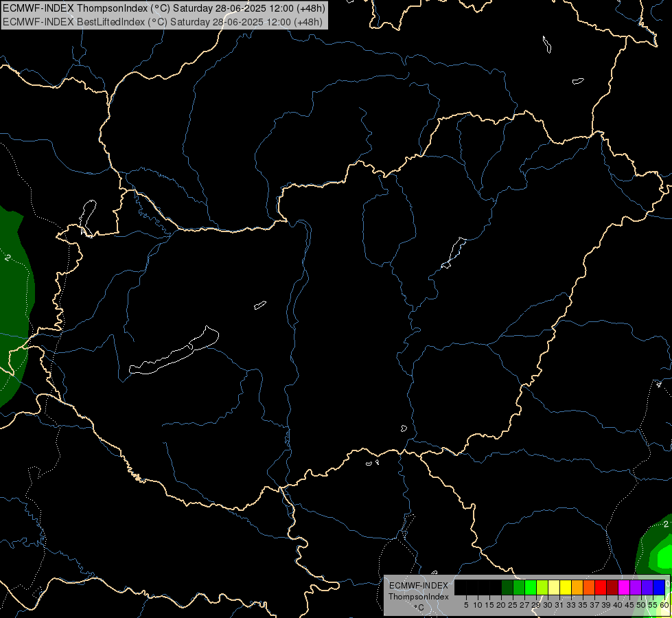Select the medium green 25-27 legend swatch
This screenshot has width=672, height=618.
(519, 588)
